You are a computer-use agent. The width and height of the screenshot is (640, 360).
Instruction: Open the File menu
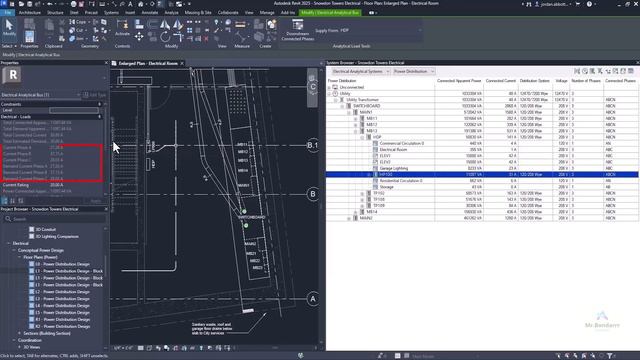click(7, 13)
